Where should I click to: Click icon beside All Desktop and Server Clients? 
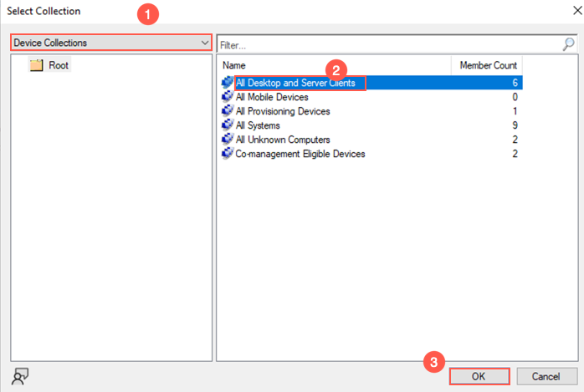coord(228,83)
